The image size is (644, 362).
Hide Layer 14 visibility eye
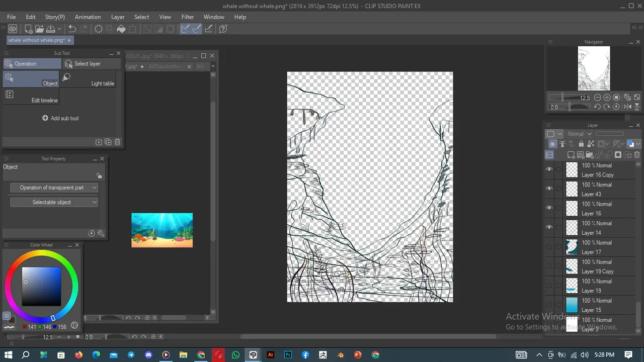[x=549, y=227]
